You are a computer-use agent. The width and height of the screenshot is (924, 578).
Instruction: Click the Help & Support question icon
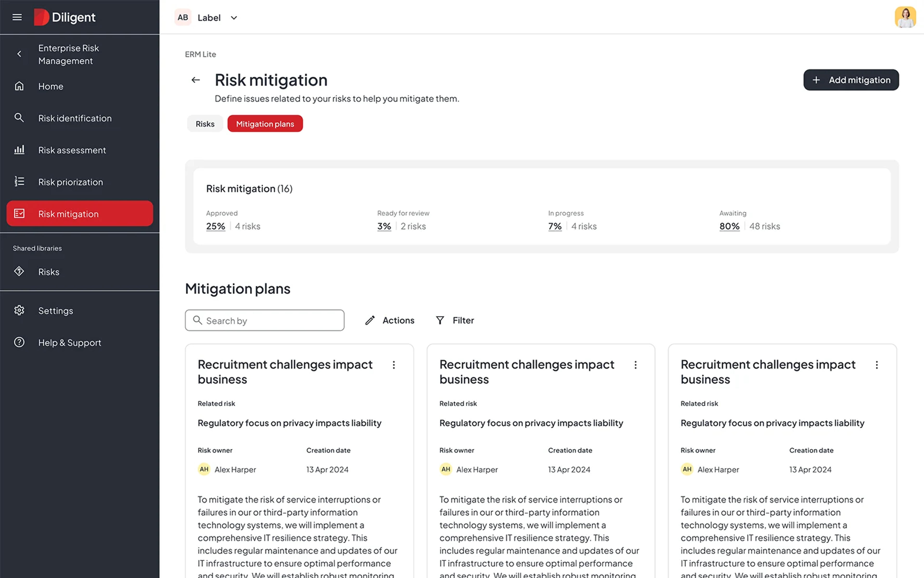[x=19, y=342]
